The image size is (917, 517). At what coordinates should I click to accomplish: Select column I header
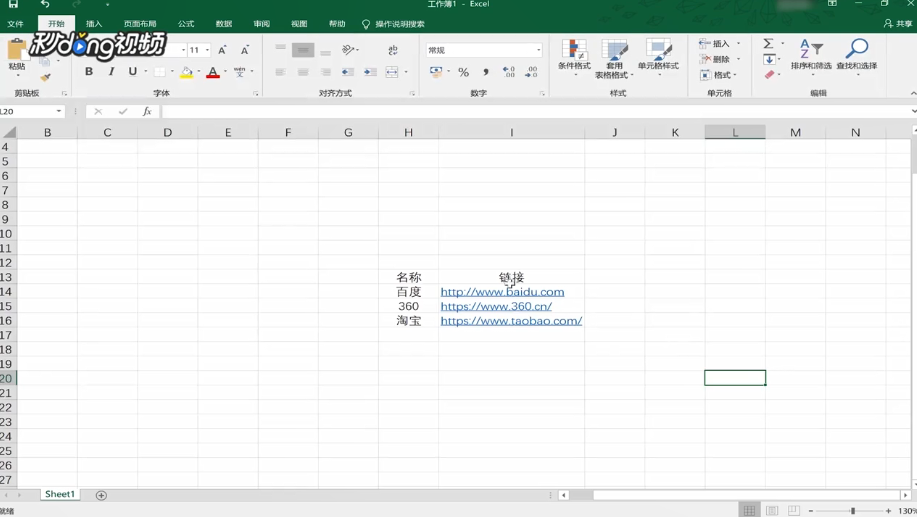click(511, 133)
